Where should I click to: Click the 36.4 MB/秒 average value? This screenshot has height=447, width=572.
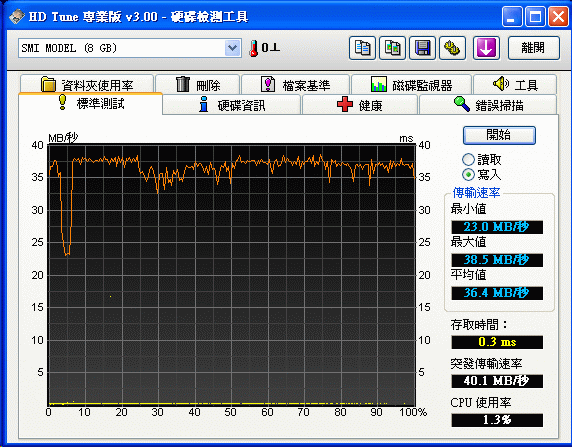click(x=497, y=293)
